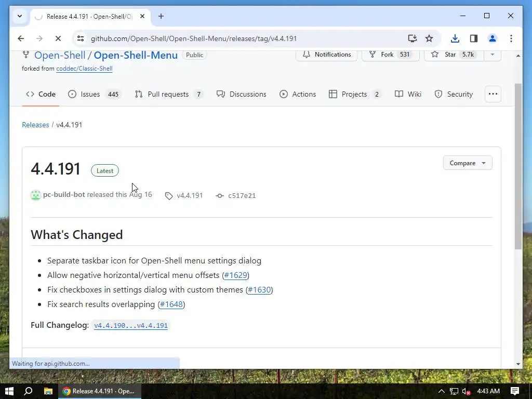Open the taskbar clock 4:43 AM
The width and height of the screenshot is (532, 399).
(x=488, y=391)
